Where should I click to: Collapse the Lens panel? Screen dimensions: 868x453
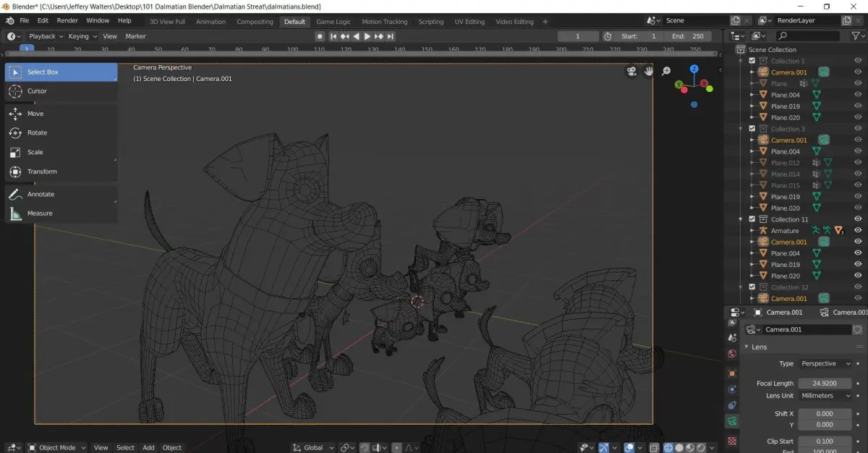[x=747, y=347]
